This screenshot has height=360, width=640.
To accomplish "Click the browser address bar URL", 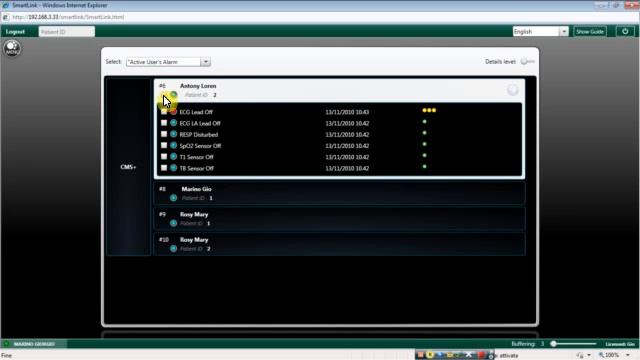I will (x=68, y=17).
